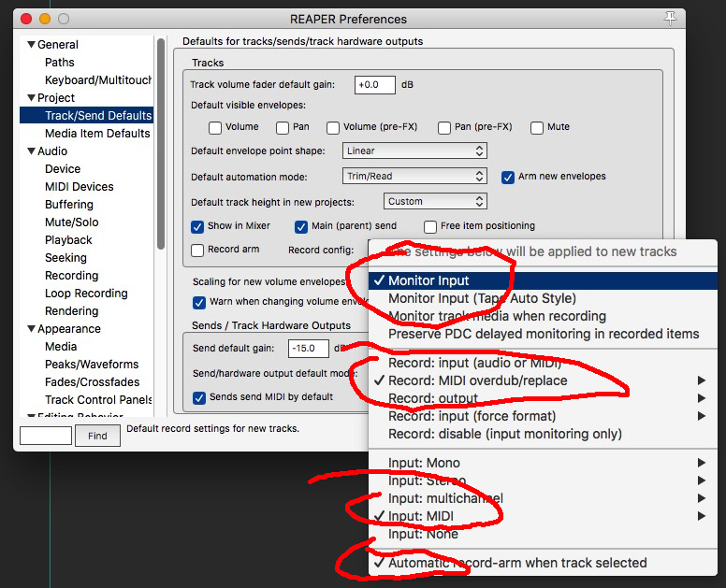
Task: Choose Monitor Input (Tape Auto Style)
Action: click(x=543, y=298)
